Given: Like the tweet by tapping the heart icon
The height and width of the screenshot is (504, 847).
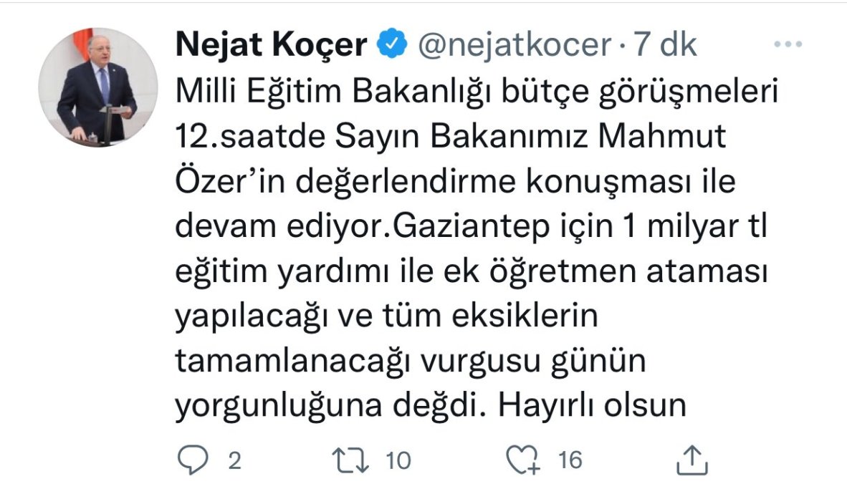Looking at the screenshot, I should tap(523, 459).
